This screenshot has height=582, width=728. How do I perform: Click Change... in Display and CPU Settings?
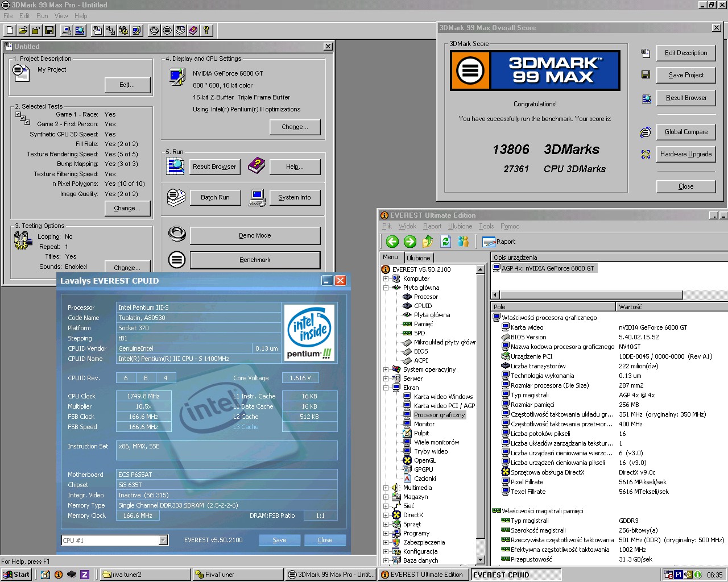[x=295, y=127]
